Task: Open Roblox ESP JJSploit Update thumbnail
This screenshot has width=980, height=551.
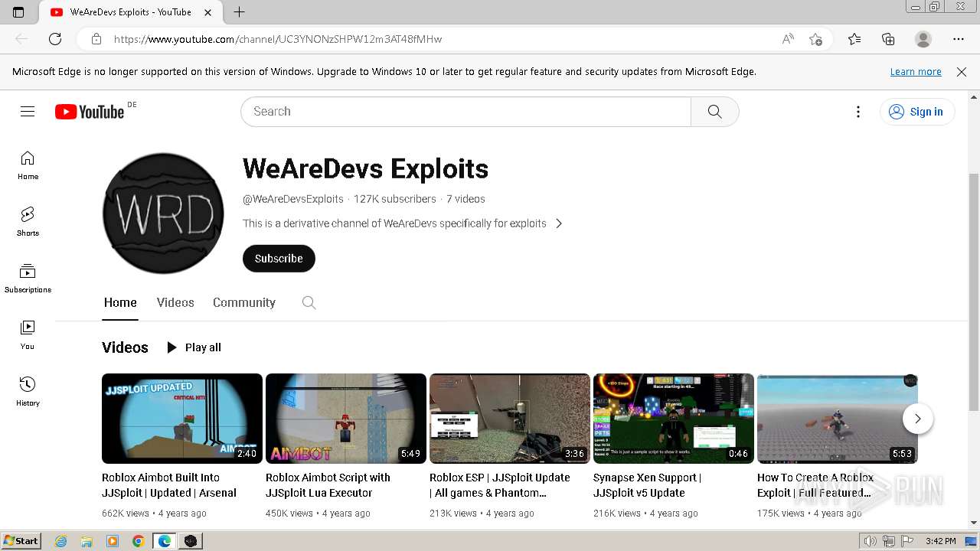Action: click(510, 419)
